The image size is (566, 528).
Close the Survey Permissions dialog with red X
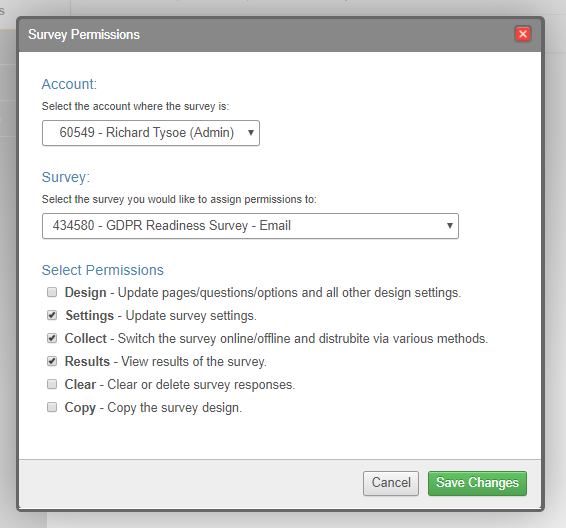tap(523, 34)
